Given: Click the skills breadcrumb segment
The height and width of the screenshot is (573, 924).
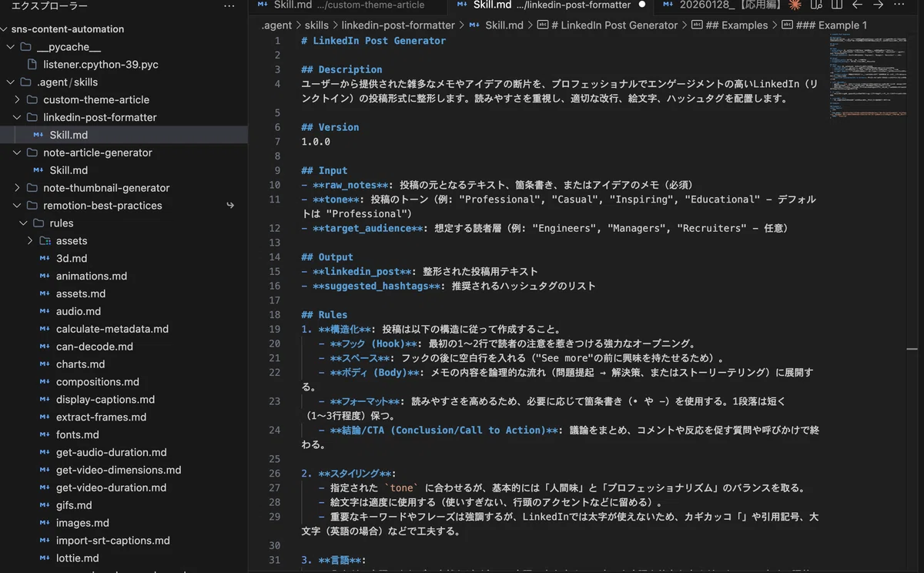Looking at the screenshot, I should pos(316,25).
